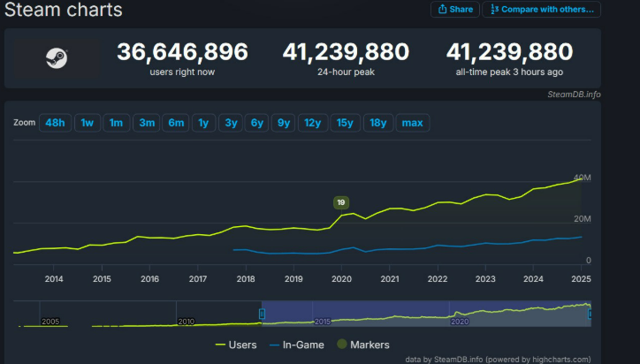Hide the Markers series in legend
The width and height of the screenshot is (640, 364).
(364, 345)
